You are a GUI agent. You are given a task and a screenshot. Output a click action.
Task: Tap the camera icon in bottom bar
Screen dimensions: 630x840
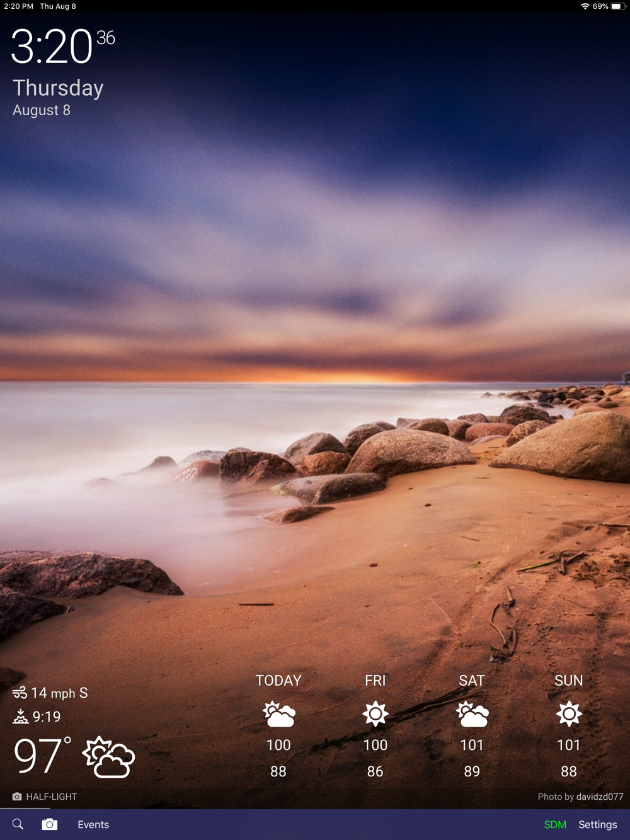pos(50,824)
